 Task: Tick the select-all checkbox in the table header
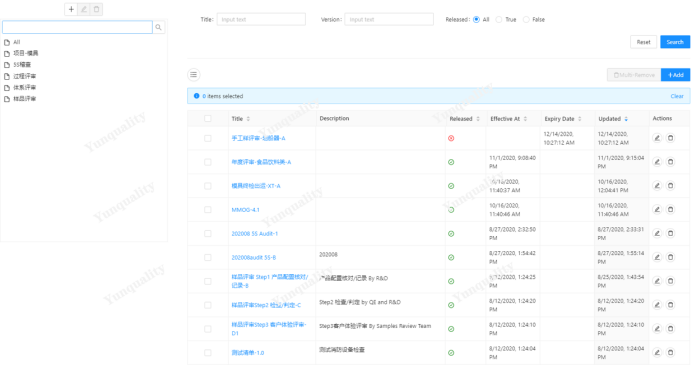click(208, 119)
